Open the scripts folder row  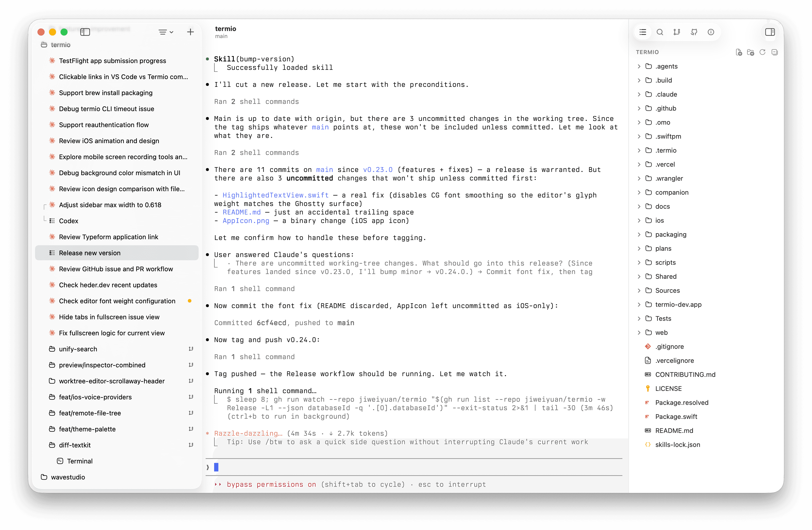pyautogui.click(x=706, y=262)
